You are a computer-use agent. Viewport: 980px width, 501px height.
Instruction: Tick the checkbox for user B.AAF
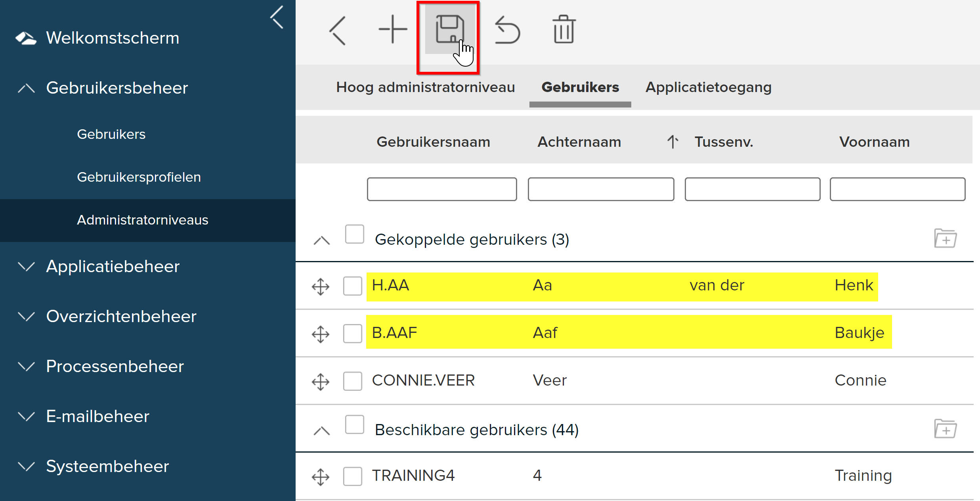click(x=352, y=334)
